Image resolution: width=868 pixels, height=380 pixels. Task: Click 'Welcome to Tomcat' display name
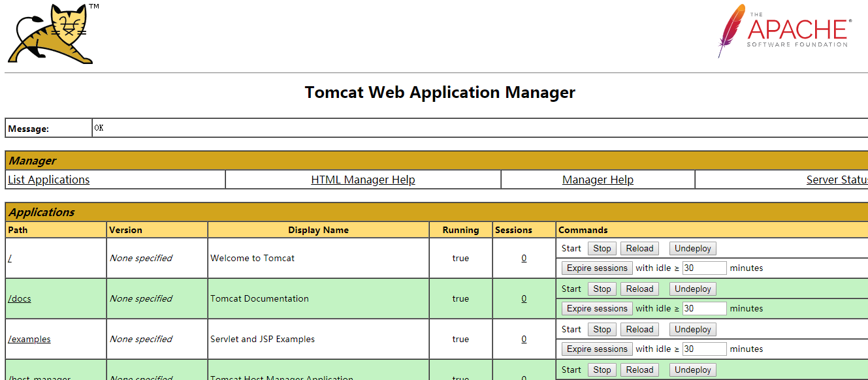coord(252,258)
